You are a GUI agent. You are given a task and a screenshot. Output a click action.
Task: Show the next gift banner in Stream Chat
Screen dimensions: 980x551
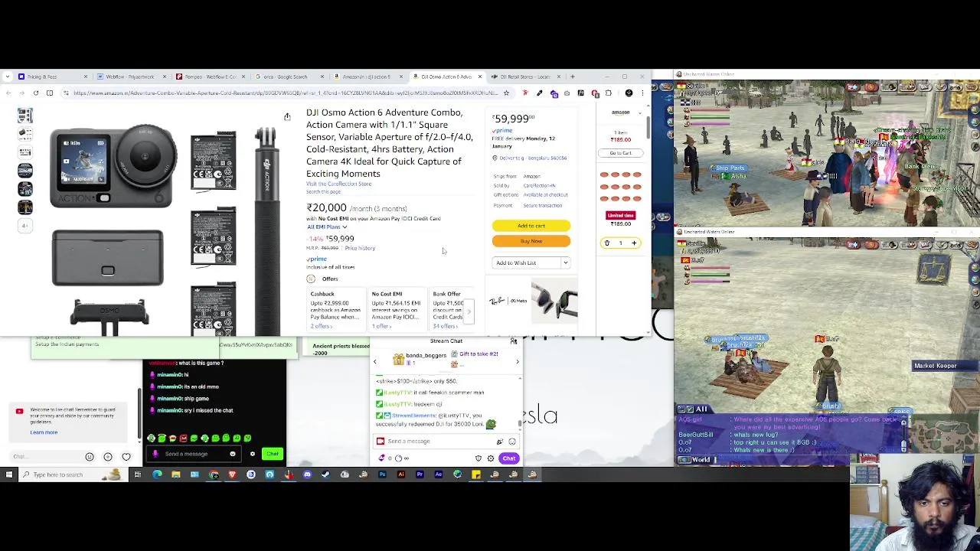tap(517, 361)
